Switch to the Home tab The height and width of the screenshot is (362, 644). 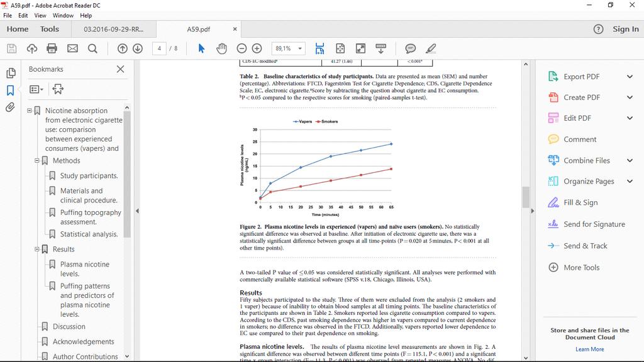coord(18,29)
